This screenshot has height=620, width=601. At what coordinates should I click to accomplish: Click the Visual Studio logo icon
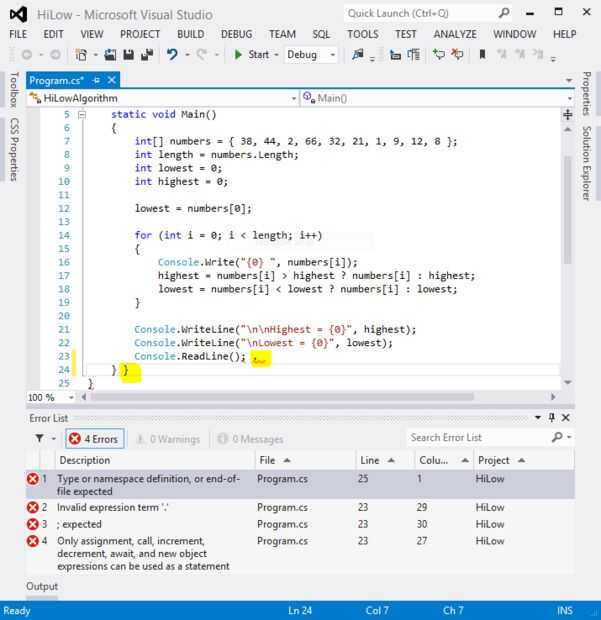point(18,15)
